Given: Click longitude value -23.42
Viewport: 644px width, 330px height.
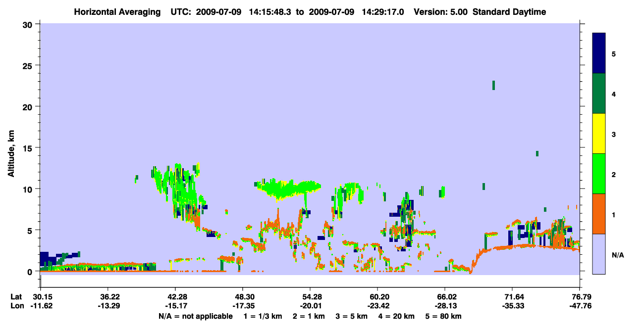Looking at the screenshot, I should [377, 306].
